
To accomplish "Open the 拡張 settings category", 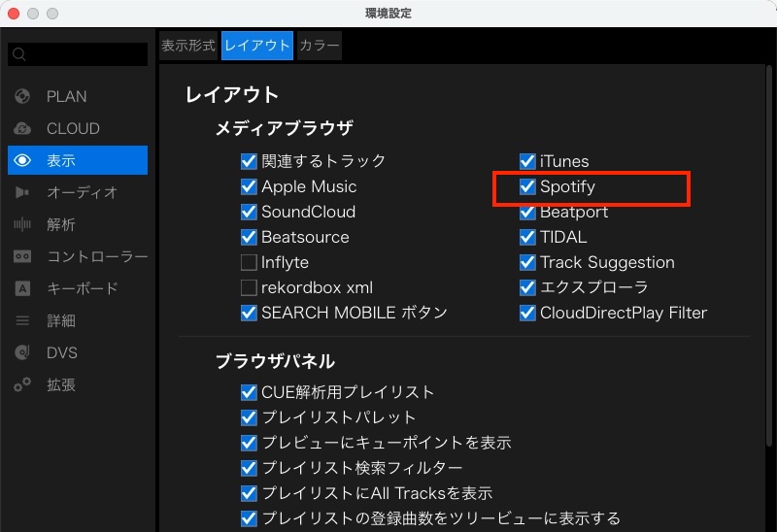I will [78, 384].
